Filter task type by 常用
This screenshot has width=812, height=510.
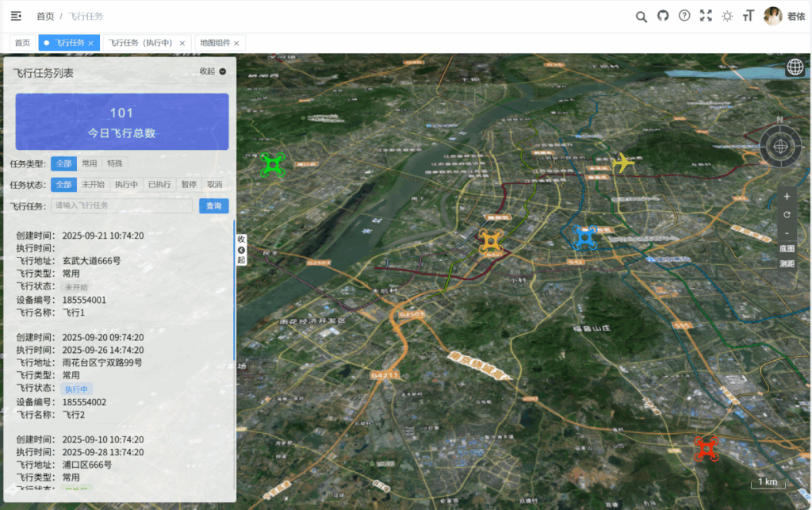(90, 163)
